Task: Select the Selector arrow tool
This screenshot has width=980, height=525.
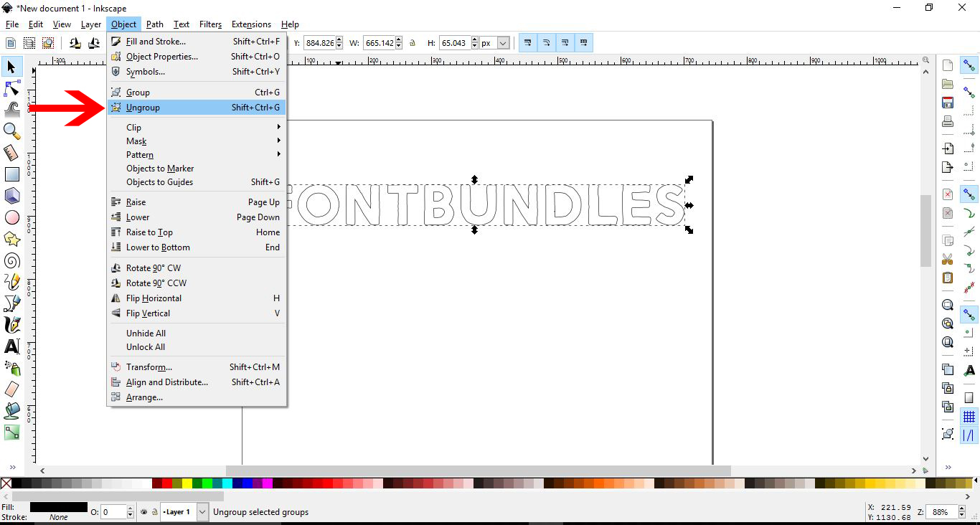Action: pos(11,67)
